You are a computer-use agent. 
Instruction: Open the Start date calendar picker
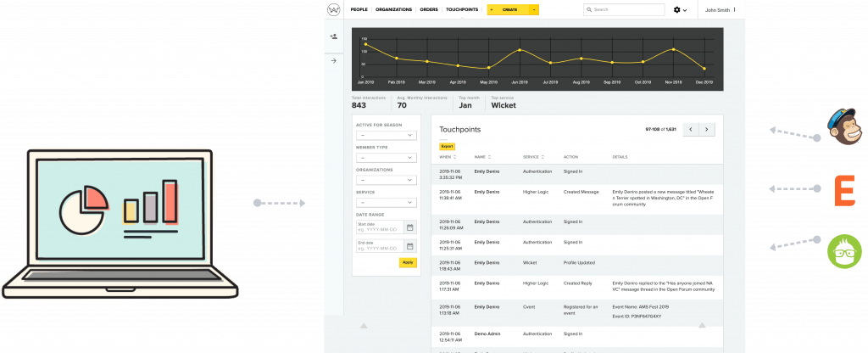coord(409,227)
